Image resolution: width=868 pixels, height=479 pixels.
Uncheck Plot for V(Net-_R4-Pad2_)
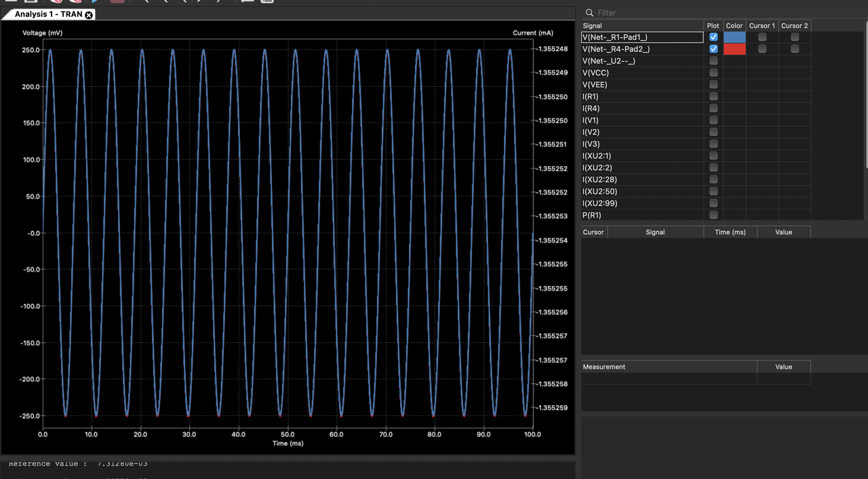(x=713, y=49)
